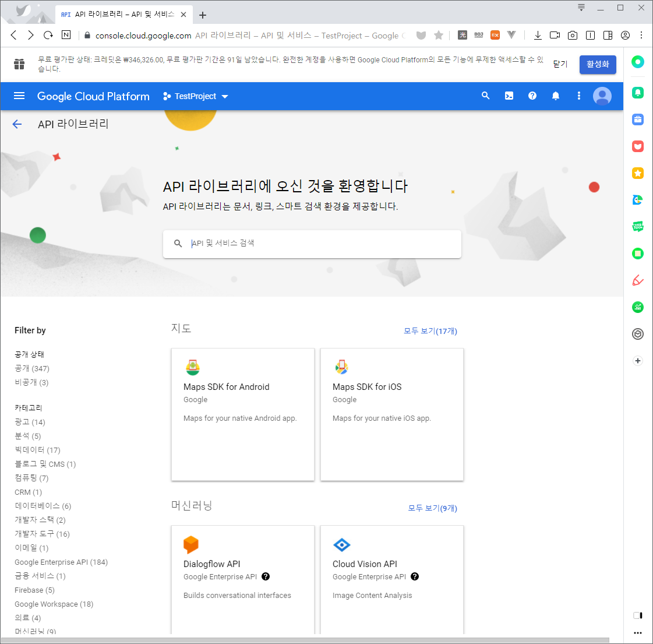Go forward using the browser forward arrow

coord(31,35)
